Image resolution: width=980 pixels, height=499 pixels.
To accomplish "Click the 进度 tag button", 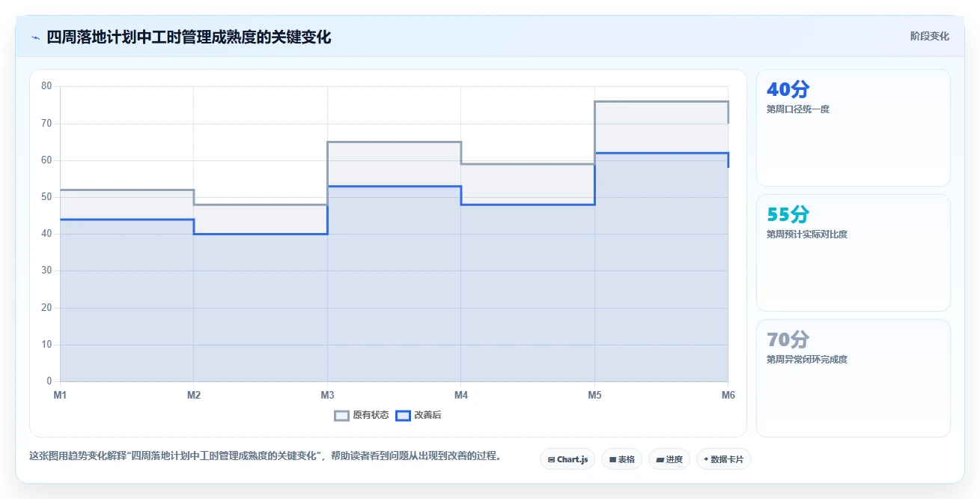I will (669, 459).
